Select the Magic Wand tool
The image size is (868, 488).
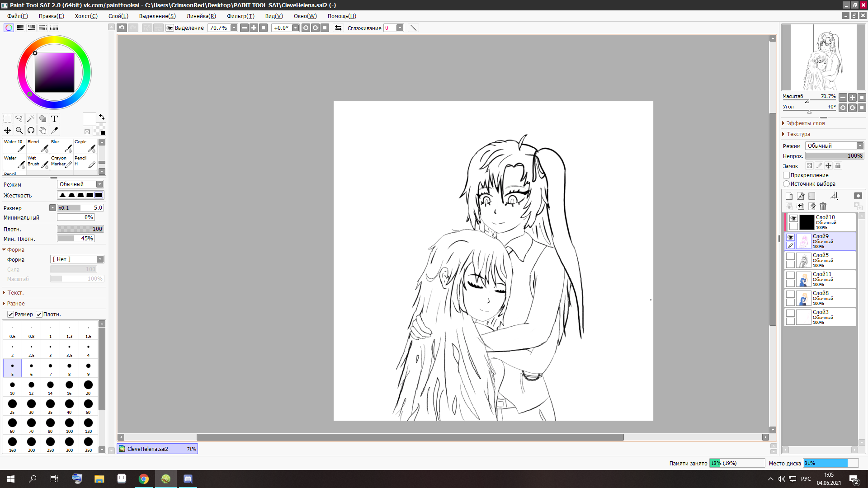click(31, 119)
